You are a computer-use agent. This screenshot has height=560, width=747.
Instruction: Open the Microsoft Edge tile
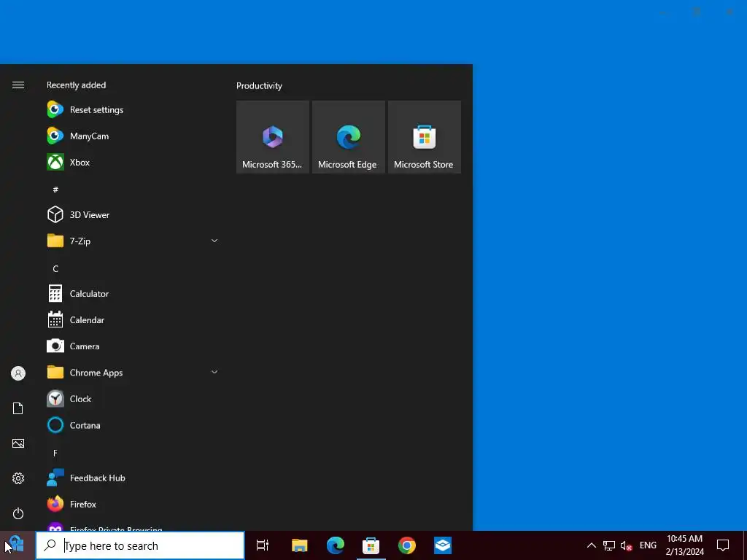point(348,137)
